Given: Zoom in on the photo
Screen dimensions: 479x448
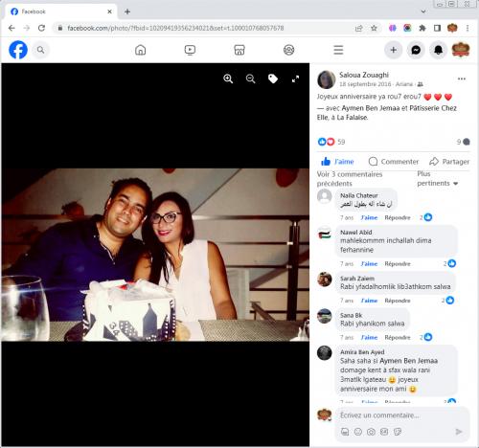Looking at the screenshot, I should [228, 78].
